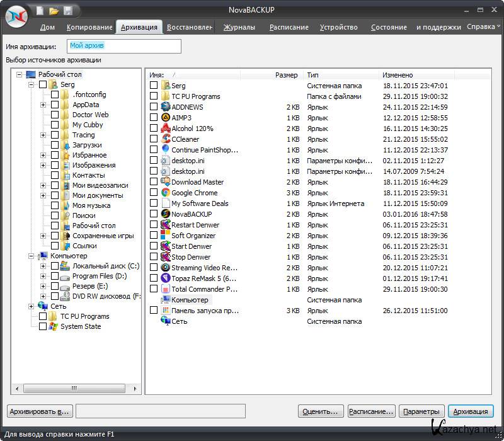Click the DVD RW drive icon in tree

tap(65, 296)
